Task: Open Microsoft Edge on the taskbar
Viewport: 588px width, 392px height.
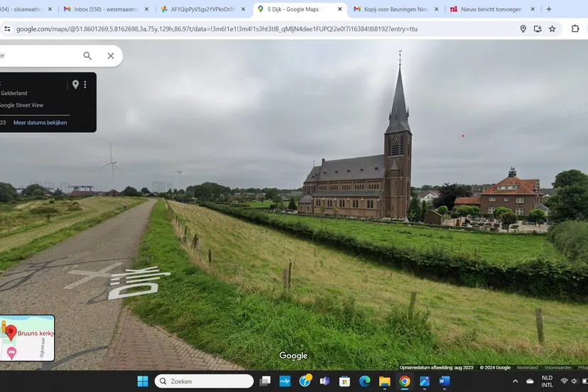Action: [364, 381]
